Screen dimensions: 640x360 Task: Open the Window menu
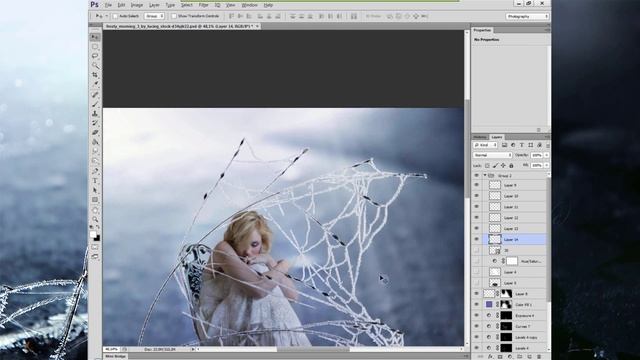click(x=249, y=5)
